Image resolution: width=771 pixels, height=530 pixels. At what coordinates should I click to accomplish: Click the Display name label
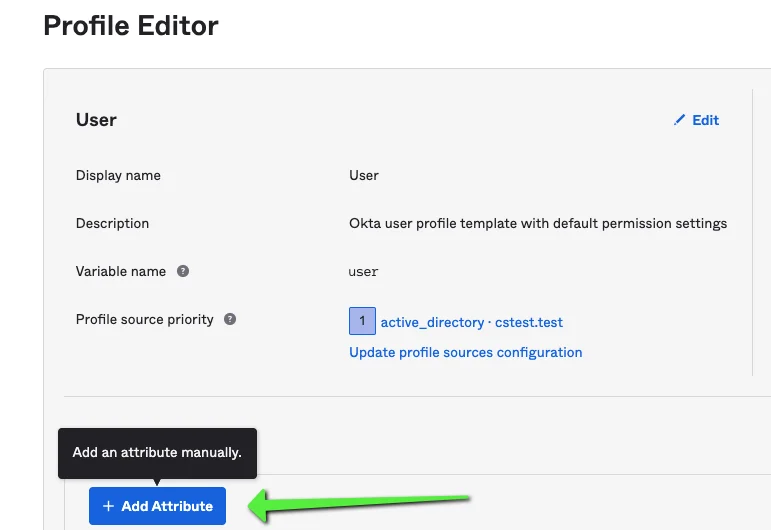[118, 176]
